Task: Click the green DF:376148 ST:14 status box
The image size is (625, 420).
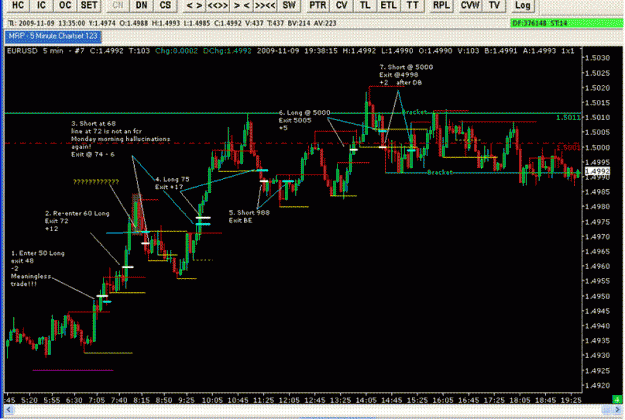Action: click(x=566, y=23)
